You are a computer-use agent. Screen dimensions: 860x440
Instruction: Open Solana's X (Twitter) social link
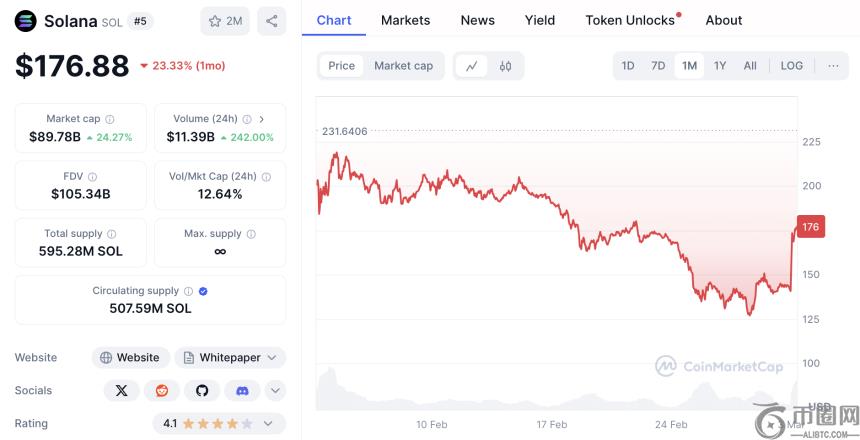pos(122,391)
